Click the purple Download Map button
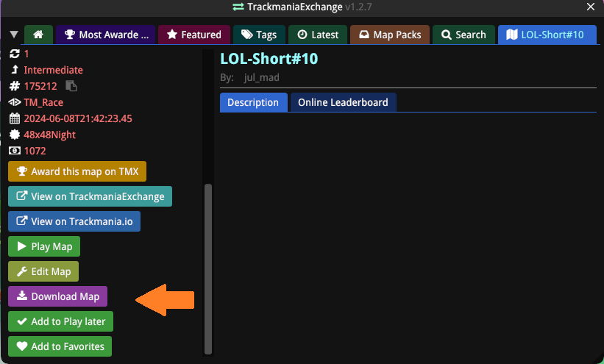 58,296
